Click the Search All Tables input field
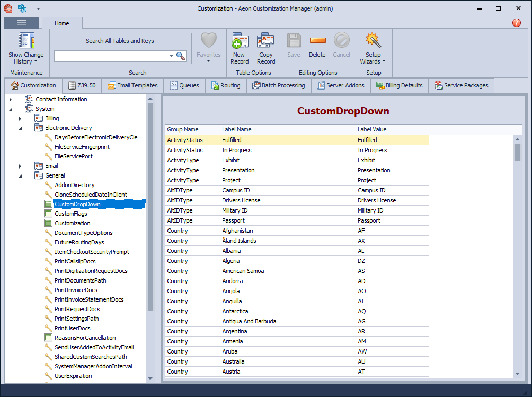 (x=111, y=56)
